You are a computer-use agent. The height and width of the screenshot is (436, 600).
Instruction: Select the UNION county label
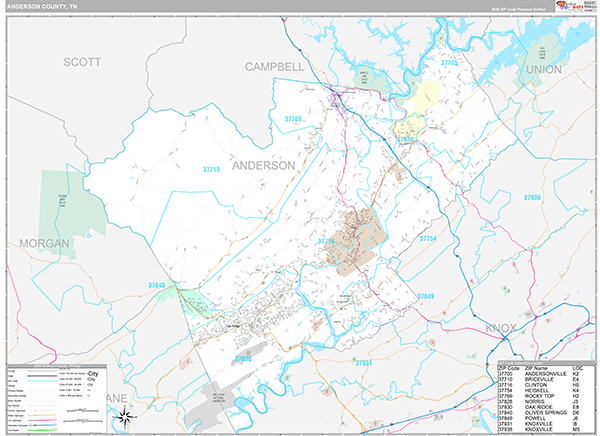tap(544, 69)
